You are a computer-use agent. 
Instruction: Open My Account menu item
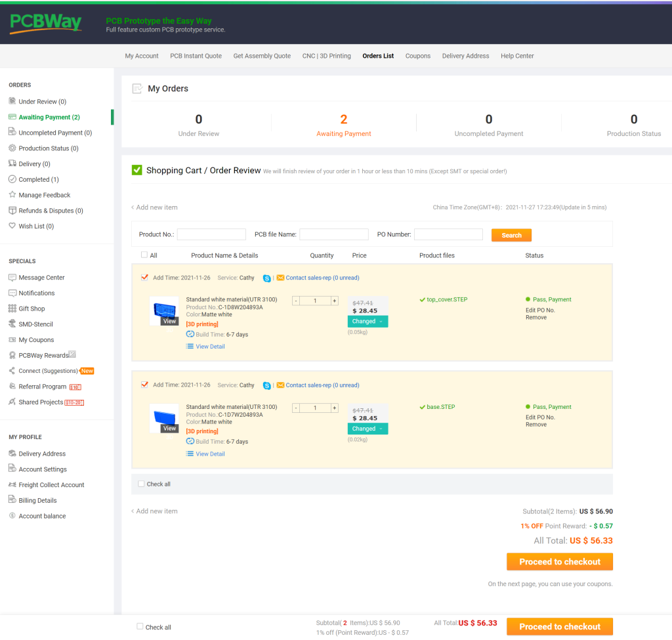142,56
